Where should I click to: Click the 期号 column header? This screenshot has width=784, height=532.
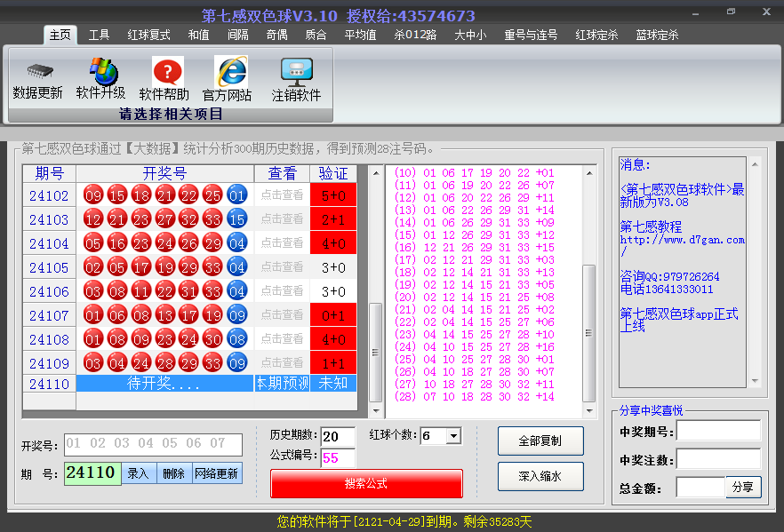point(50,173)
